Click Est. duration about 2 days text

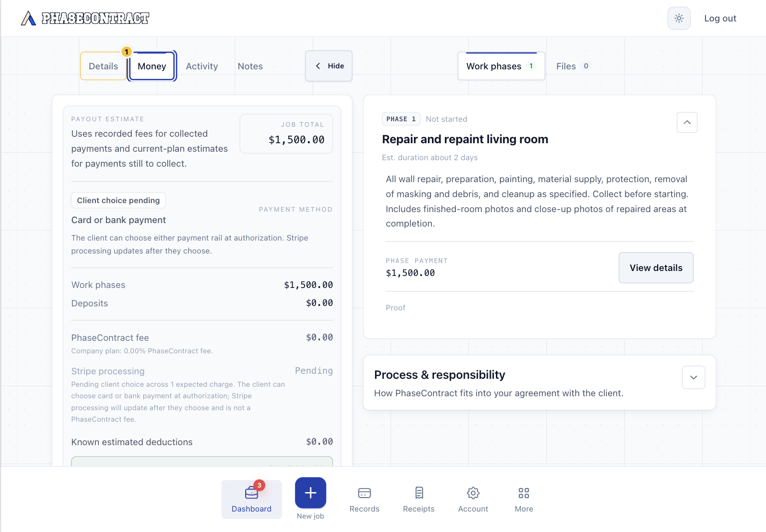click(x=429, y=158)
